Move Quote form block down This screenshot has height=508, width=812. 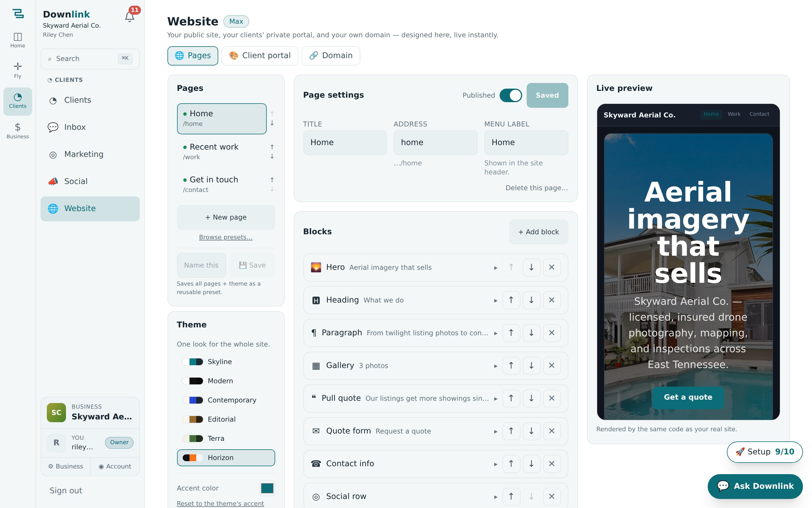[x=531, y=431]
